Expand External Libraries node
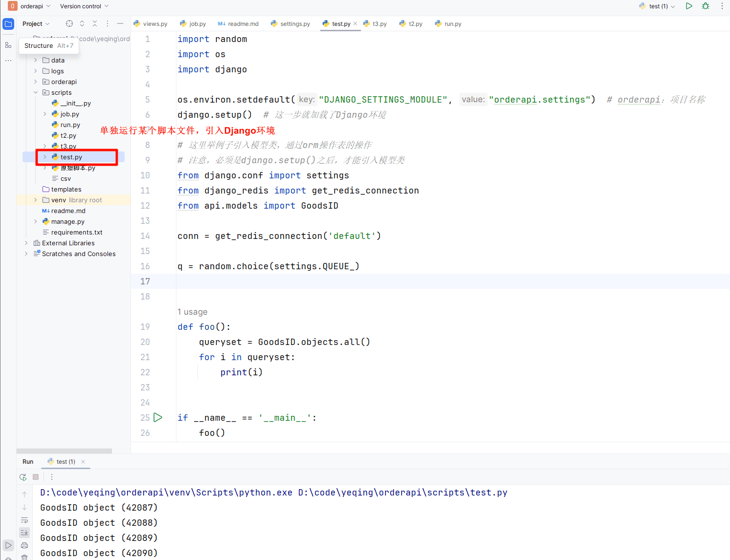The image size is (730, 560). (x=26, y=243)
